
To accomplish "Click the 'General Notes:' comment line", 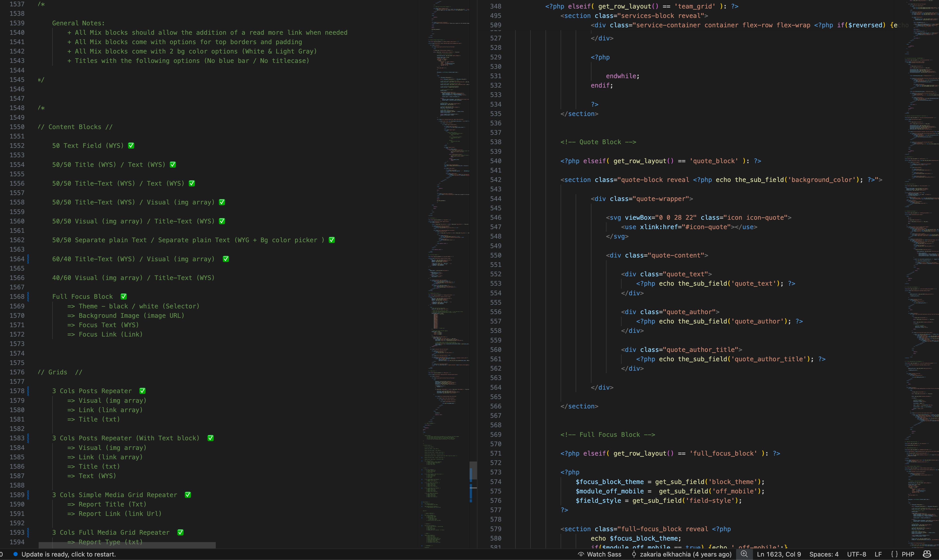I will 78,23.
